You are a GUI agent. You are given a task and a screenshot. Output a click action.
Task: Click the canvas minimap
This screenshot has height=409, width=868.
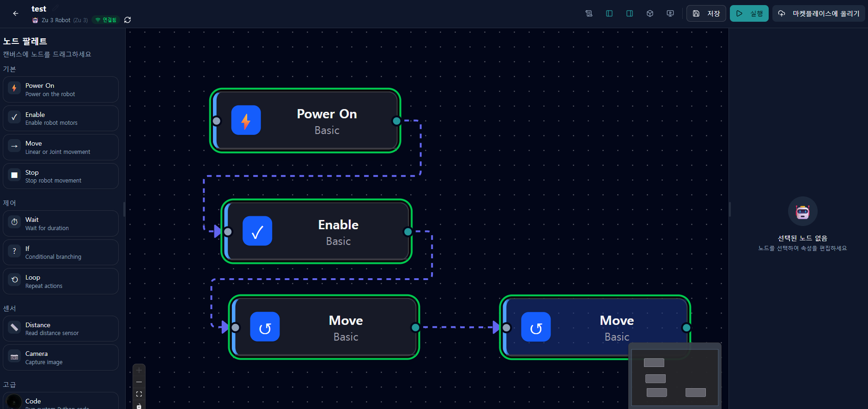tap(675, 376)
